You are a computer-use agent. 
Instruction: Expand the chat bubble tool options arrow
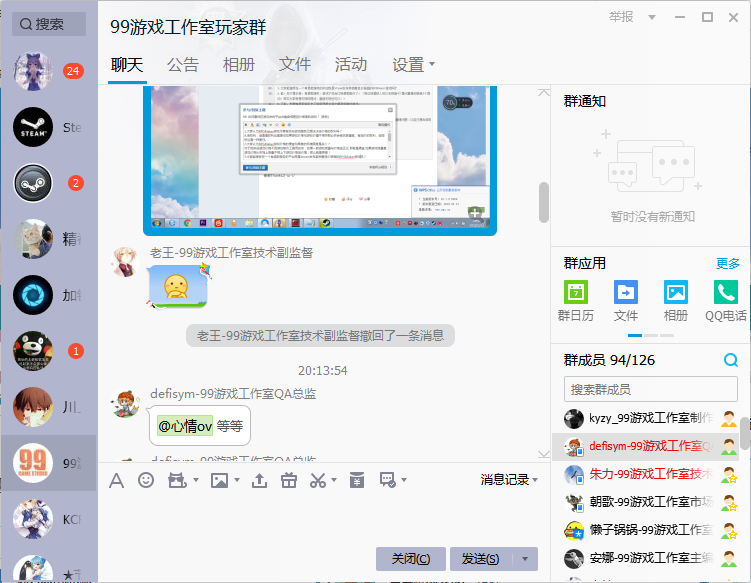[404, 480]
